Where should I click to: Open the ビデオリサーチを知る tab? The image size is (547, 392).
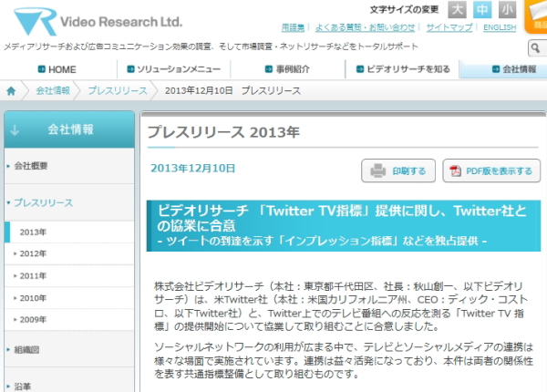(403, 69)
